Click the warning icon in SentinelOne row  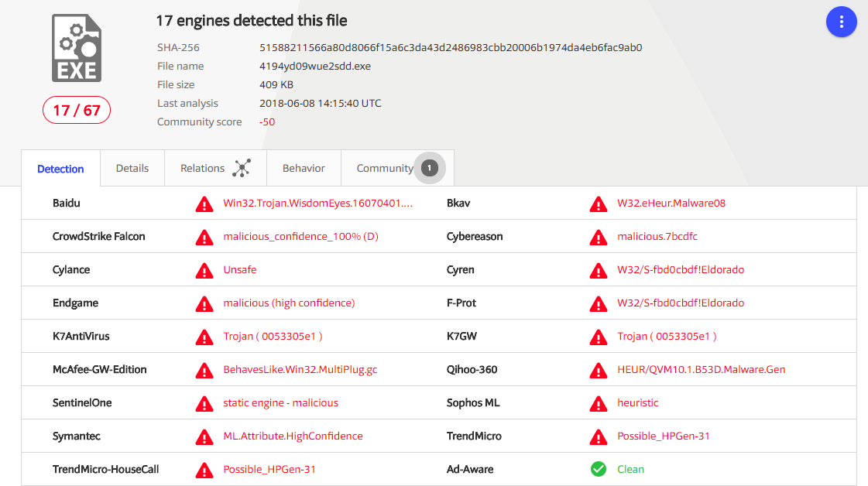[204, 403]
